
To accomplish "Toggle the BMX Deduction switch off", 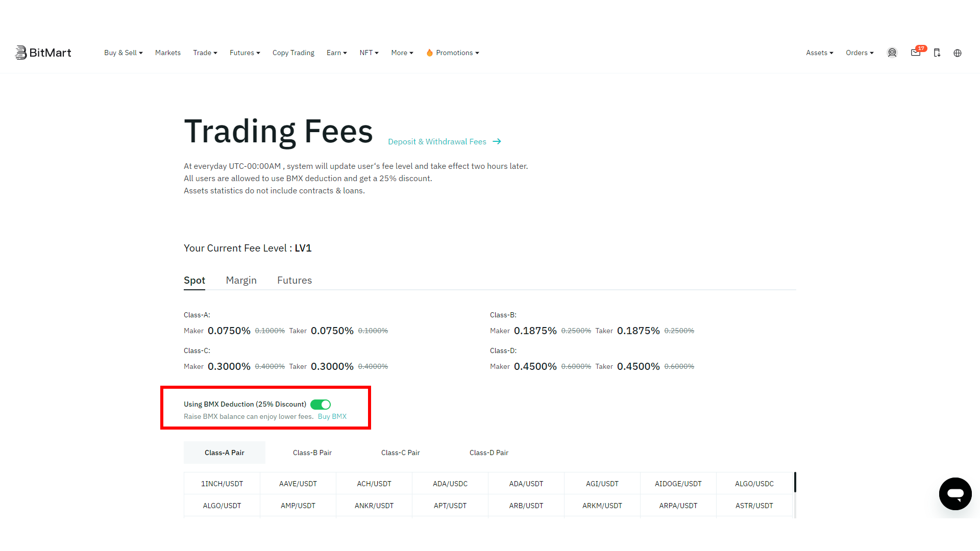I will tap(321, 405).
